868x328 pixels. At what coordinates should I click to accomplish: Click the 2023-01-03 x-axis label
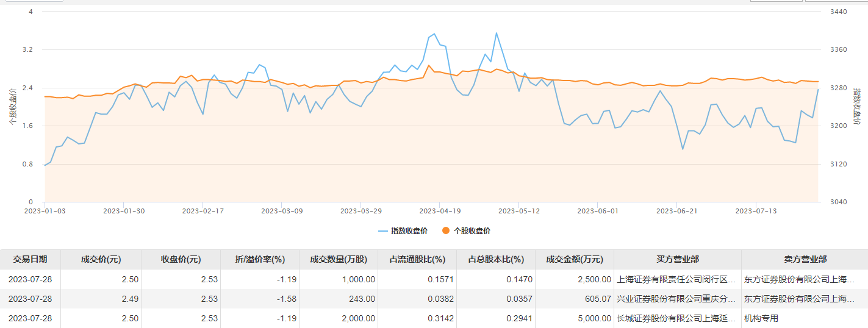44,211
